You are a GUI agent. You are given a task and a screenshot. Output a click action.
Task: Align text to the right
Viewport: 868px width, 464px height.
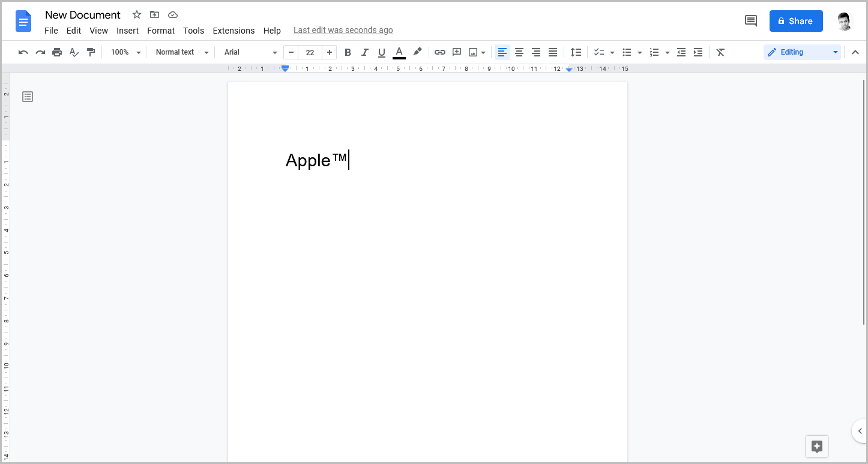(x=536, y=52)
